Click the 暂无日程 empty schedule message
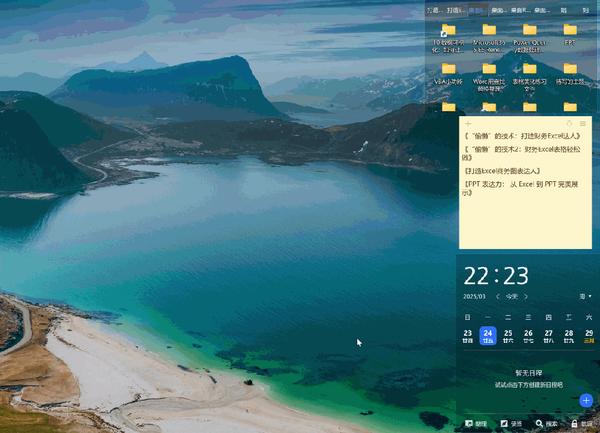 tap(528, 373)
